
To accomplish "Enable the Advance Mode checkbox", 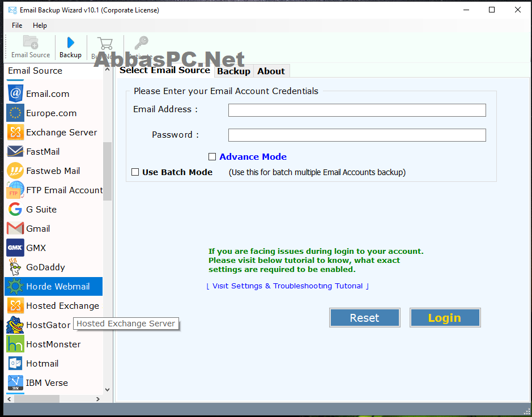I will pos(212,157).
